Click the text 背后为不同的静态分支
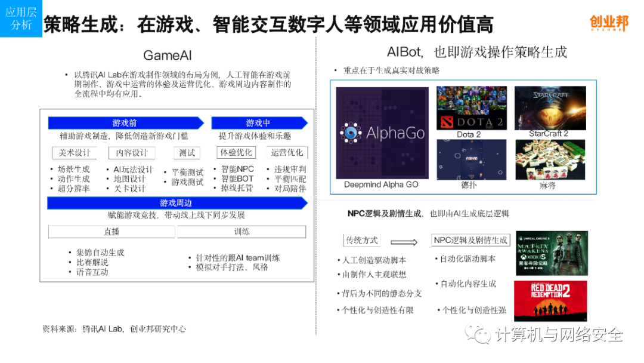This screenshot has height=363, width=644. coord(382,294)
